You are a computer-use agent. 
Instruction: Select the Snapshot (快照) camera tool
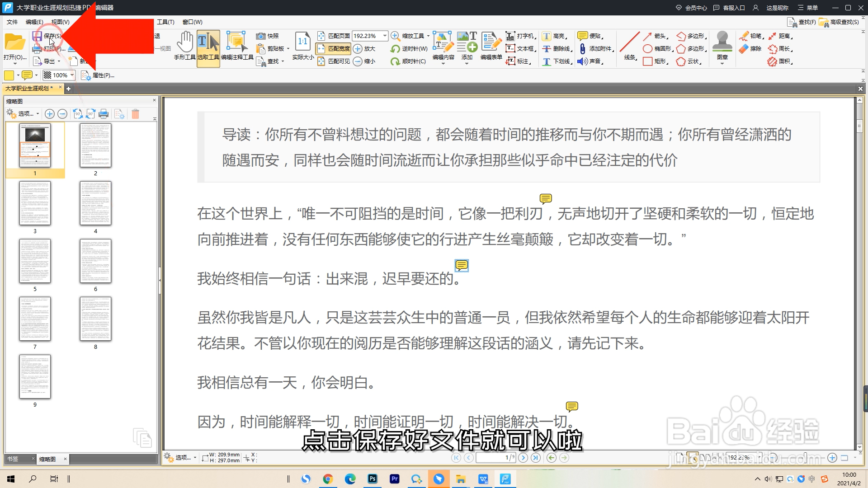[x=268, y=36]
